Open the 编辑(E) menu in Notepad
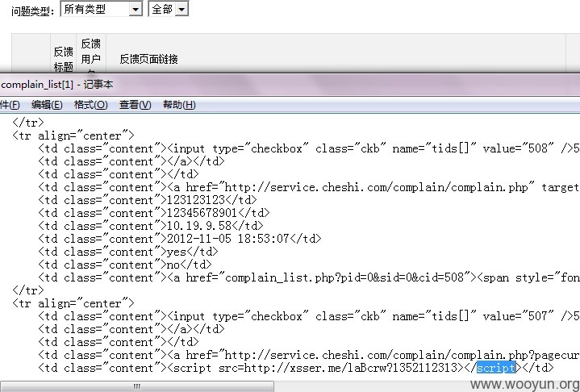580x392 pixels. (x=47, y=105)
